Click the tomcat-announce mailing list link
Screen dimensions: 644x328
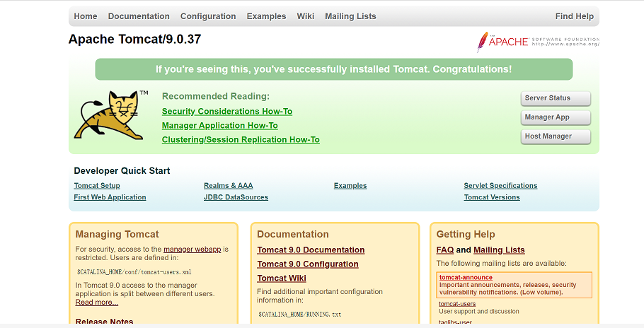pyautogui.click(x=466, y=278)
